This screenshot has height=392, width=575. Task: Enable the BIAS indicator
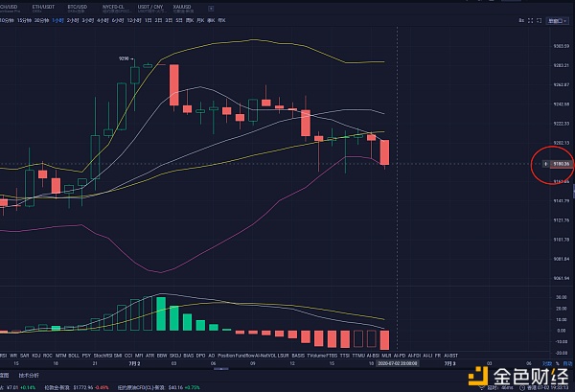pos(188,356)
